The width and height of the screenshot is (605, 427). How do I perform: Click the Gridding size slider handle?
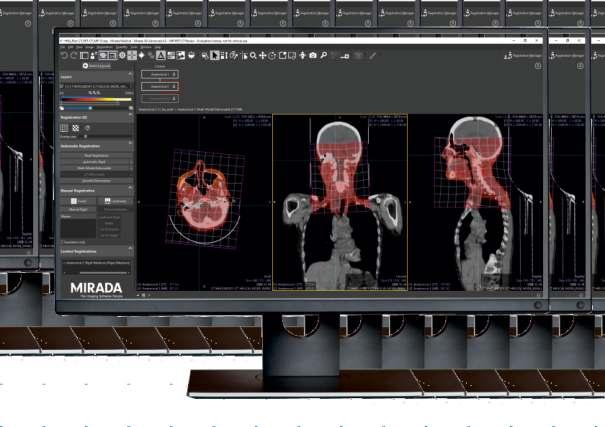point(85,136)
